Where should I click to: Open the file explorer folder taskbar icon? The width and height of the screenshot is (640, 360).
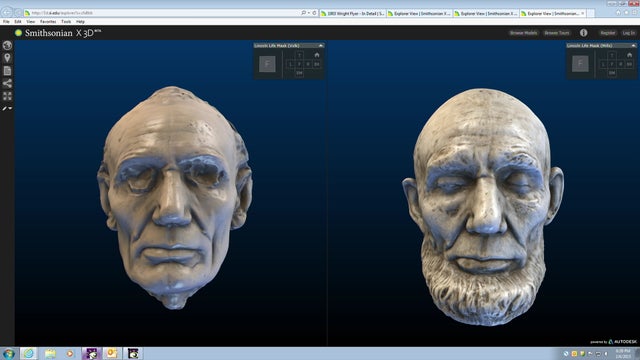(x=50, y=353)
